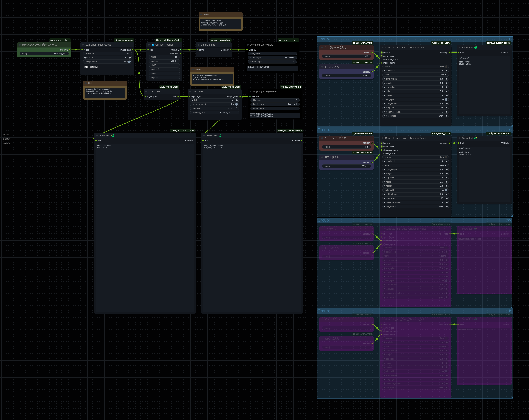Collapse the male1 モデル名入力 node dot
Viewport: 529px width, 420px height.
pyautogui.click(x=322, y=67)
